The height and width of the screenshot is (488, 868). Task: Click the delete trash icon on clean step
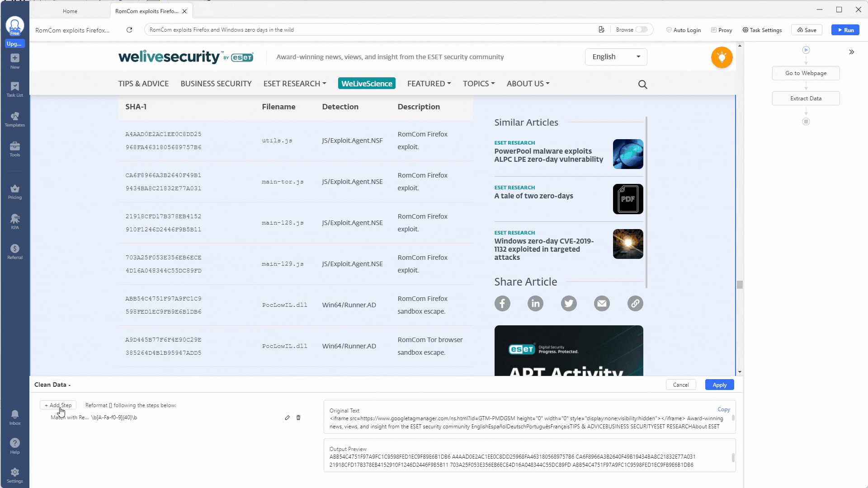(x=298, y=417)
